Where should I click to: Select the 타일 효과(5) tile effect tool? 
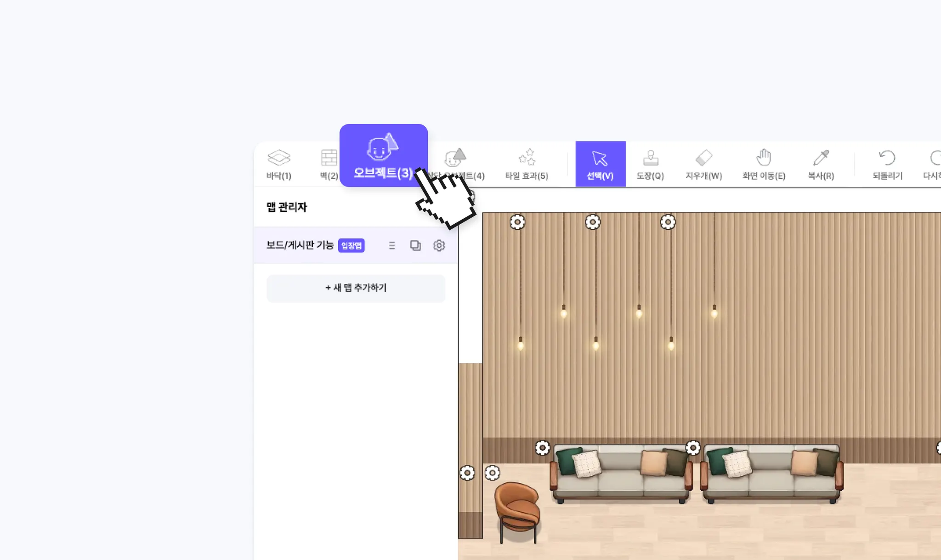coord(527,164)
